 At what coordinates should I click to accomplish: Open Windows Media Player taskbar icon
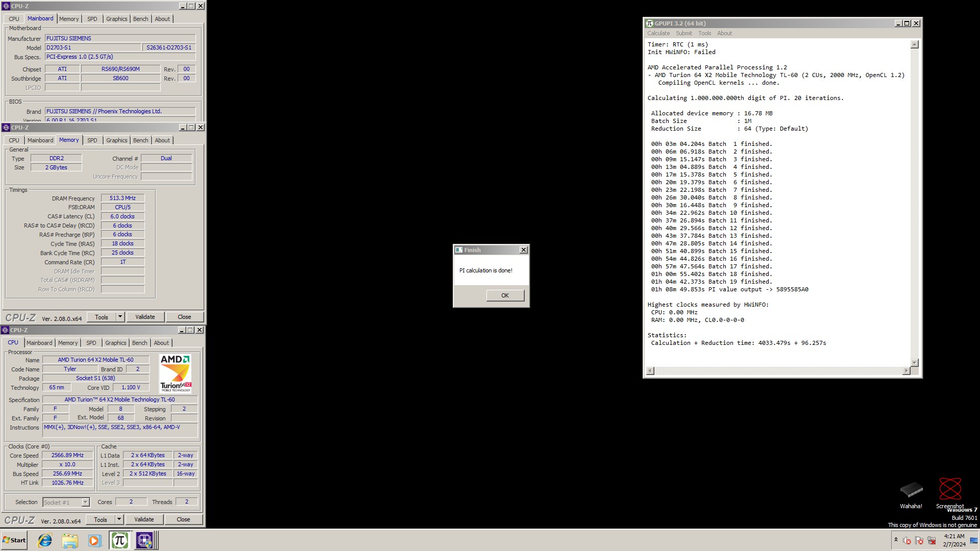[94, 540]
